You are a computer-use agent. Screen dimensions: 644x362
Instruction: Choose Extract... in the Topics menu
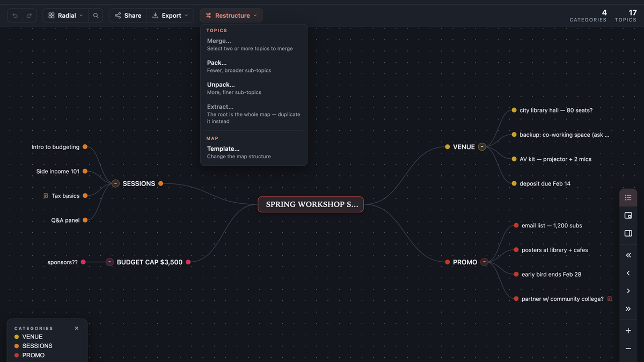tap(254, 114)
